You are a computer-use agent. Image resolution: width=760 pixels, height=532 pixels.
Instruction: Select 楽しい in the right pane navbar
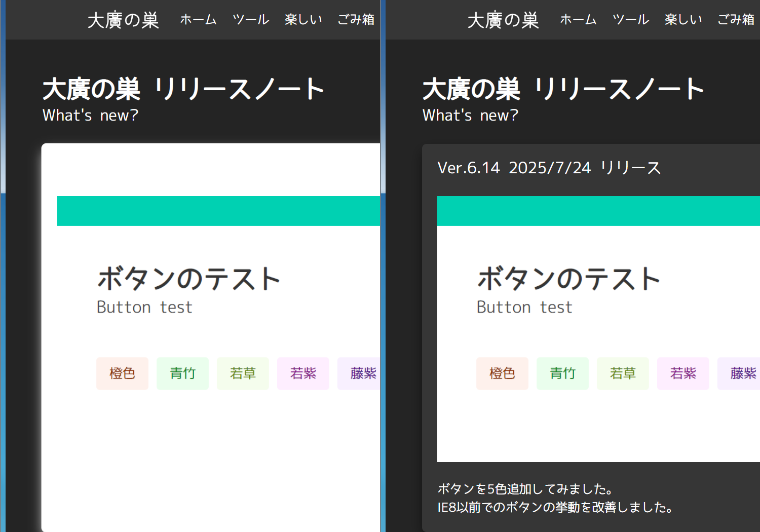683,20
